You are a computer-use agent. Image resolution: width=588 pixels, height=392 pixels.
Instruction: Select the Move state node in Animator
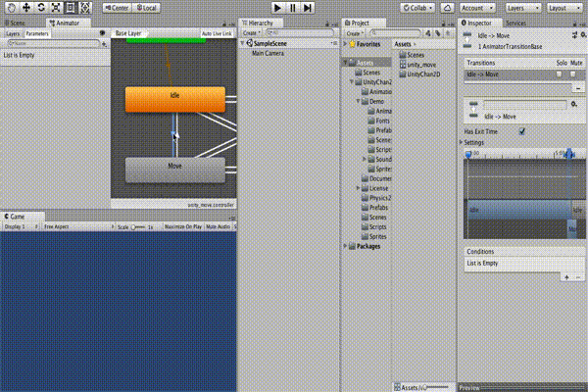tap(174, 168)
